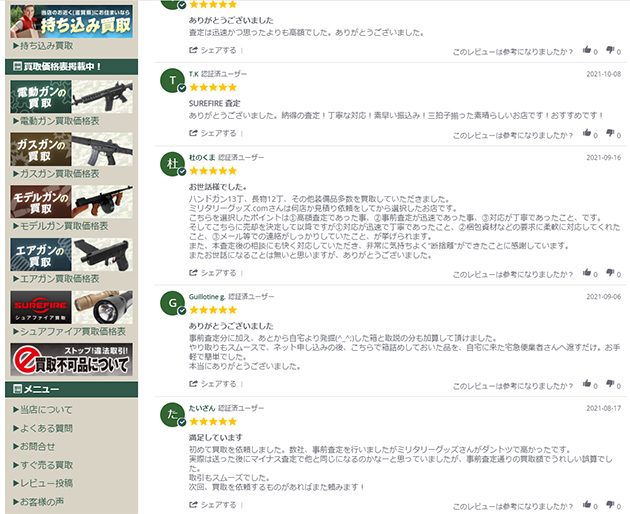Select よくある質問 in the menu

coord(43,428)
